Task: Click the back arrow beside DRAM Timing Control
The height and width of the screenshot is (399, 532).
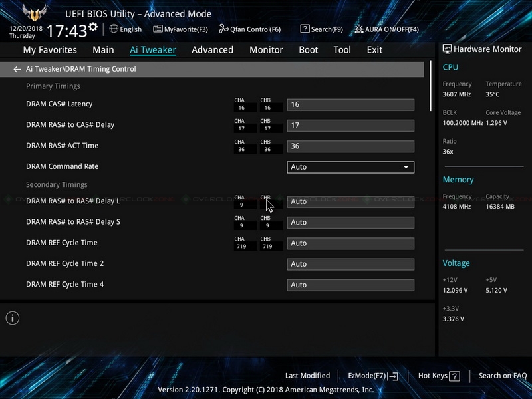Action: click(x=17, y=70)
